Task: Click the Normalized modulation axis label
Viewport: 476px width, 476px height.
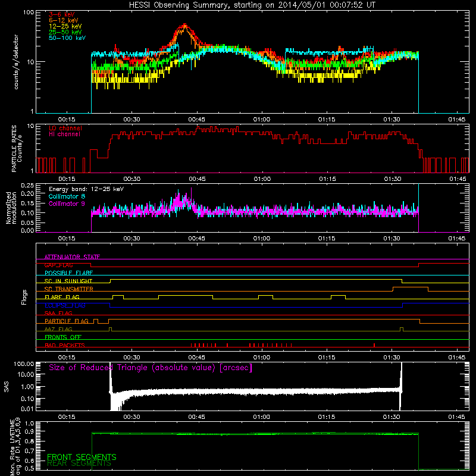Action: pyautogui.click(x=11, y=208)
